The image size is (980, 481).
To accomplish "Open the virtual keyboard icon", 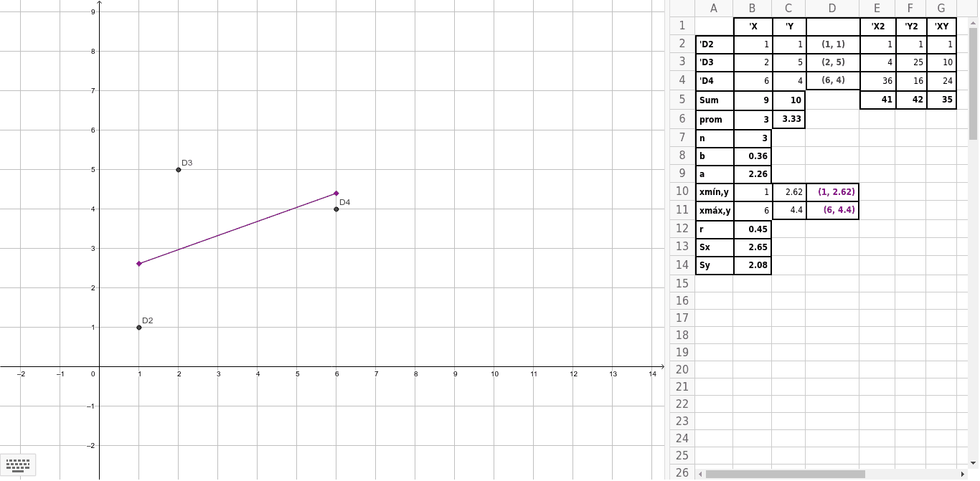I will (x=18, y=465).
